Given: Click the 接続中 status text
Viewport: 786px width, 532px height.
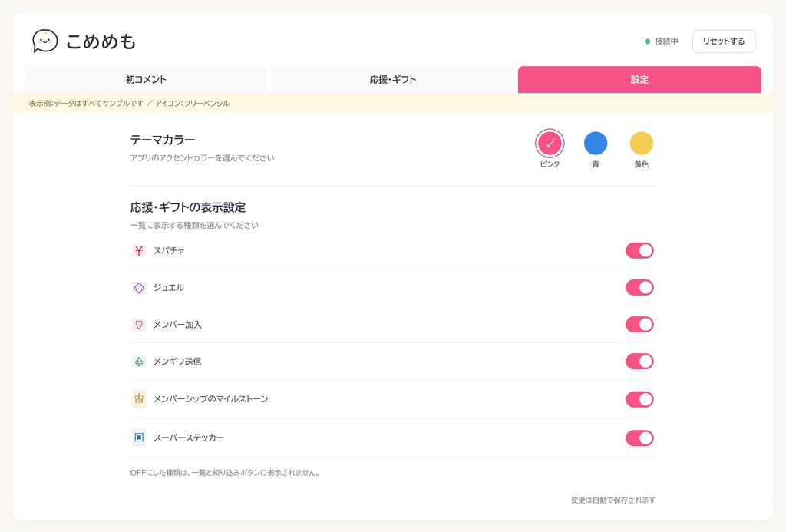Looking at the screenshot, I should pos(666,41).
